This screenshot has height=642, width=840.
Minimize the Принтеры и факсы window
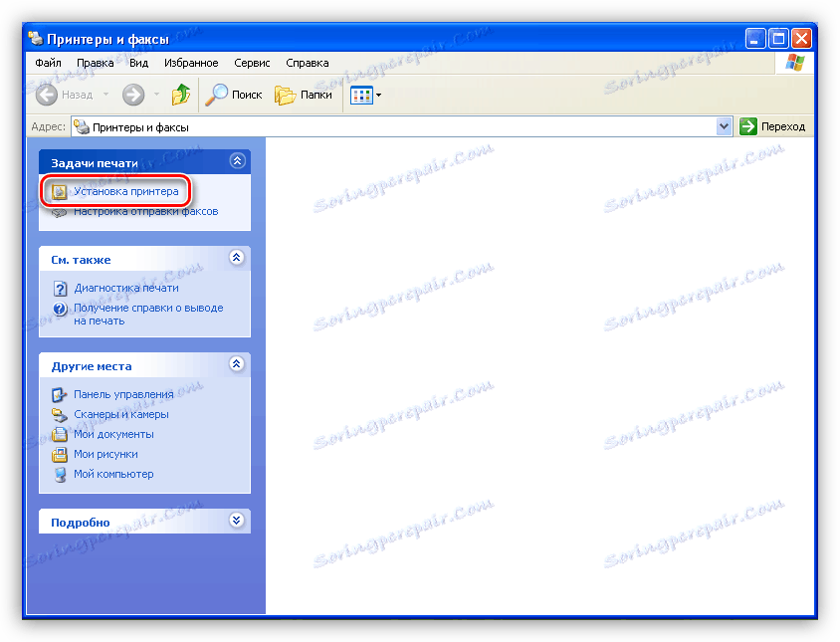pyautogui.click(x=754, y=38)
